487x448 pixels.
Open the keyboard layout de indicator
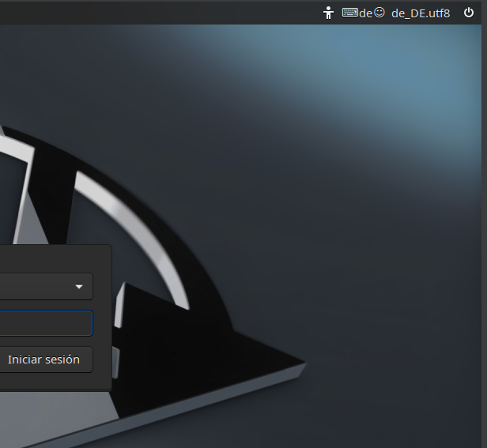(357, 13)
